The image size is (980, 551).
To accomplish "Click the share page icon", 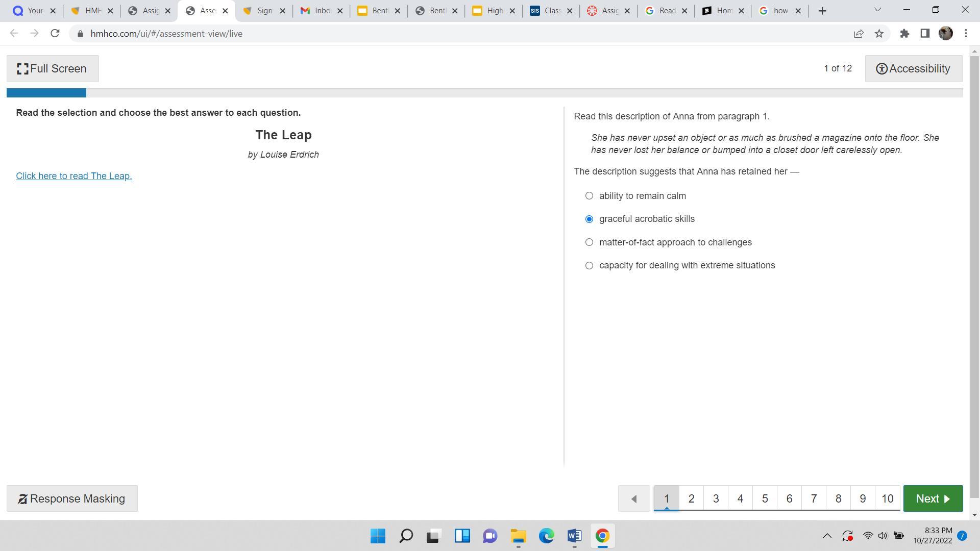I will pos(859,34).
